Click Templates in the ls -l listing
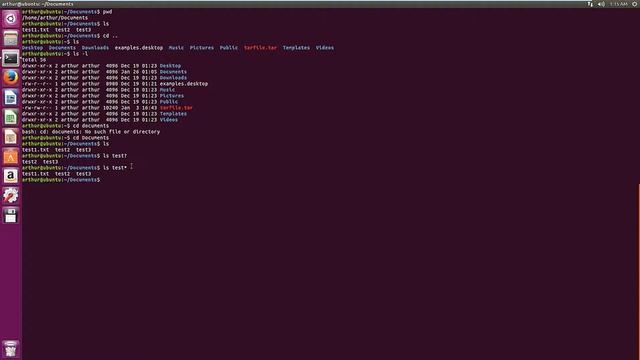Viewport: 640px width, 360px height. 173,114
